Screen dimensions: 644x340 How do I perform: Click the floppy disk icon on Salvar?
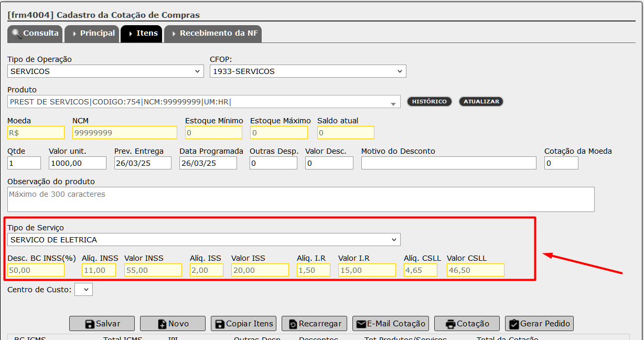point(90,324)
